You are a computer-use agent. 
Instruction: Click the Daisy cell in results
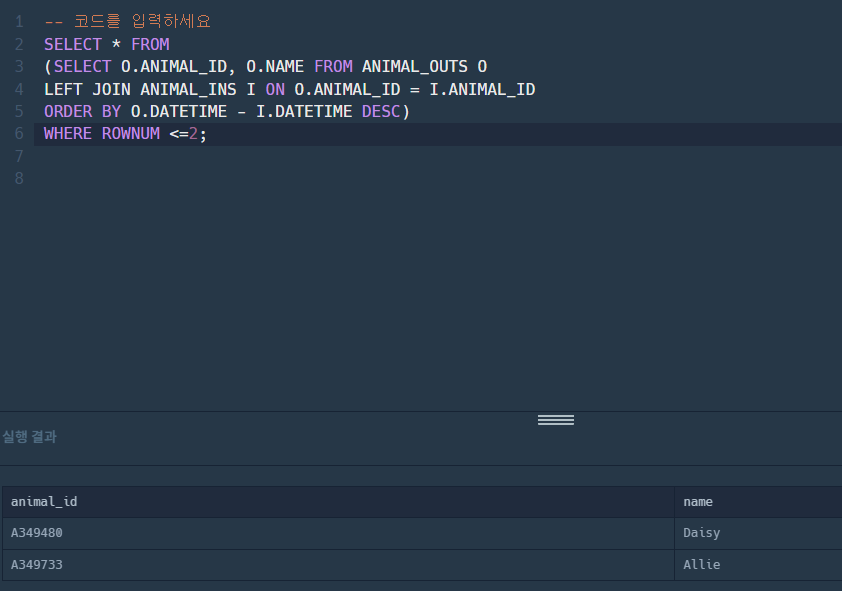click(x=758, y=533)
